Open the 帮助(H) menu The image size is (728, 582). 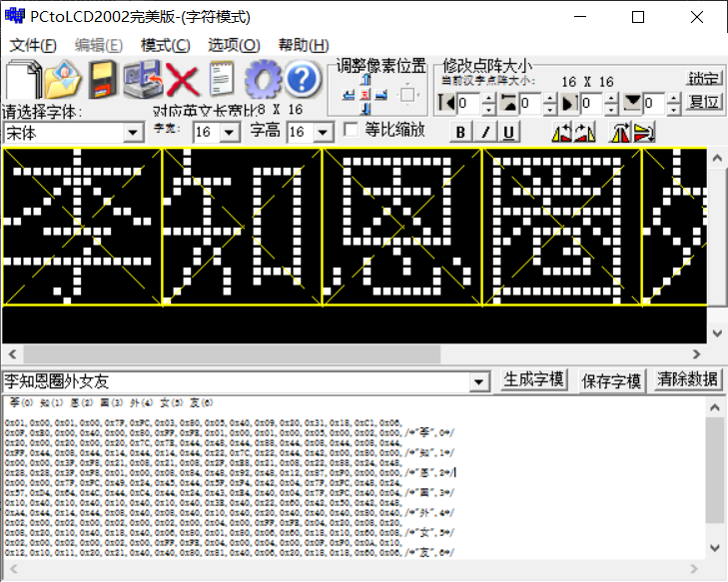tap(304, 45)
